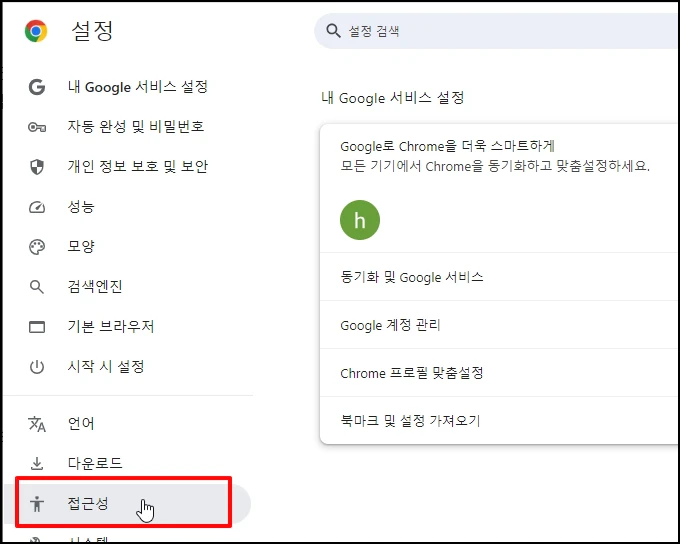
Task: Click the 설정 검색 search field
Action: coord(497,31)
